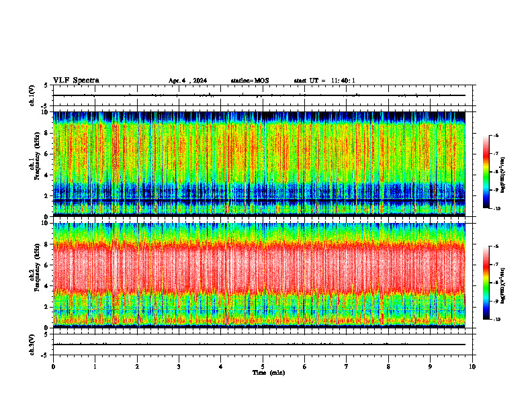Click tick label "8" on the Time axis
The height and width of the screenshot is (411, 532).
[388, 367]
